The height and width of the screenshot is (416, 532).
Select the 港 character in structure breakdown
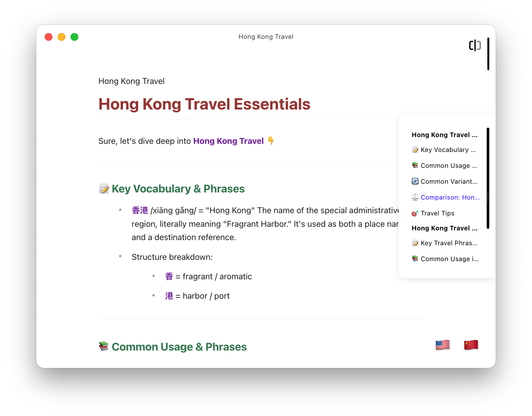[169, 296]
